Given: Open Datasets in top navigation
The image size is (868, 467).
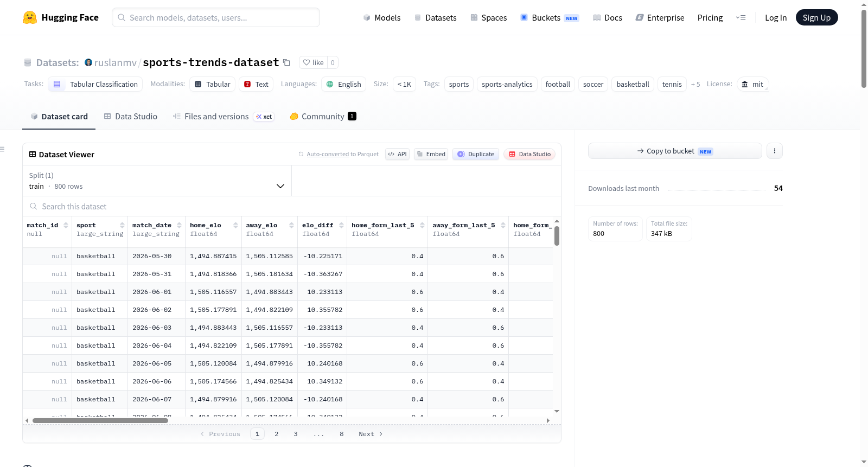Looking at the screenshot, I should tap(435, 17).
